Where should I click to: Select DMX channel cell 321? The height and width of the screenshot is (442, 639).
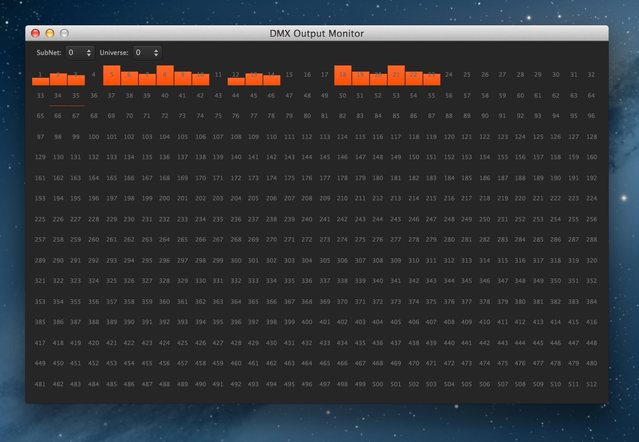(40, 281)
